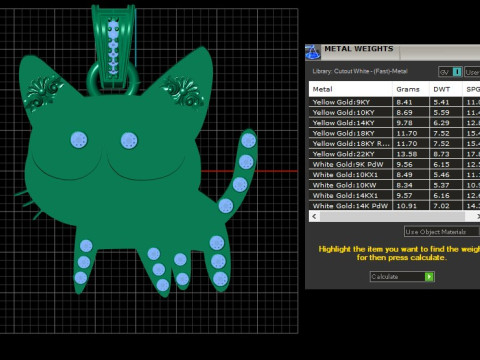480x360 pixels.
Task: Select the Yellow Gold:10KY row
Action: pyautogui.click(x=394, y=112)
